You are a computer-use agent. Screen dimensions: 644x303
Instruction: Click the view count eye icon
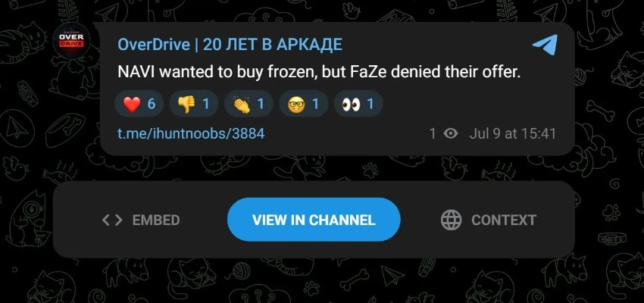451,134
